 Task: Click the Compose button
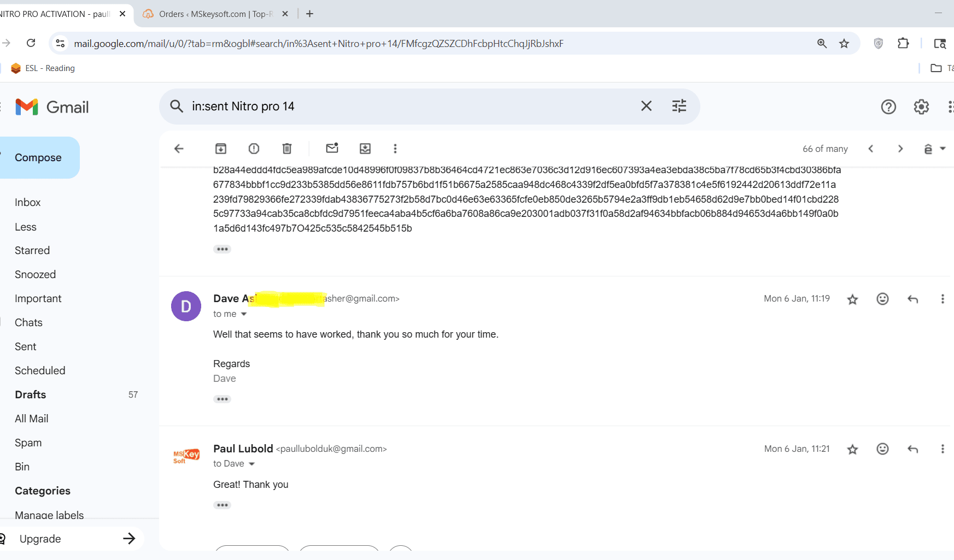[x=38, y=157]
